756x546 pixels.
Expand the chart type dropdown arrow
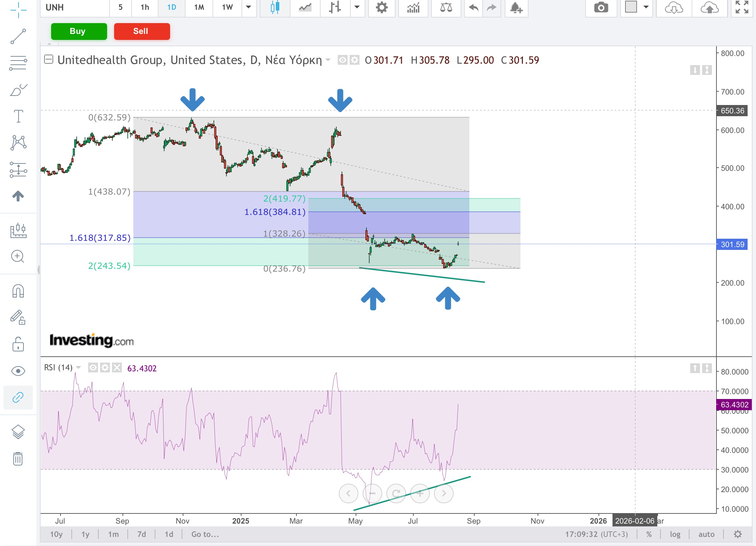pyautogui.click(x=357, y=7)
